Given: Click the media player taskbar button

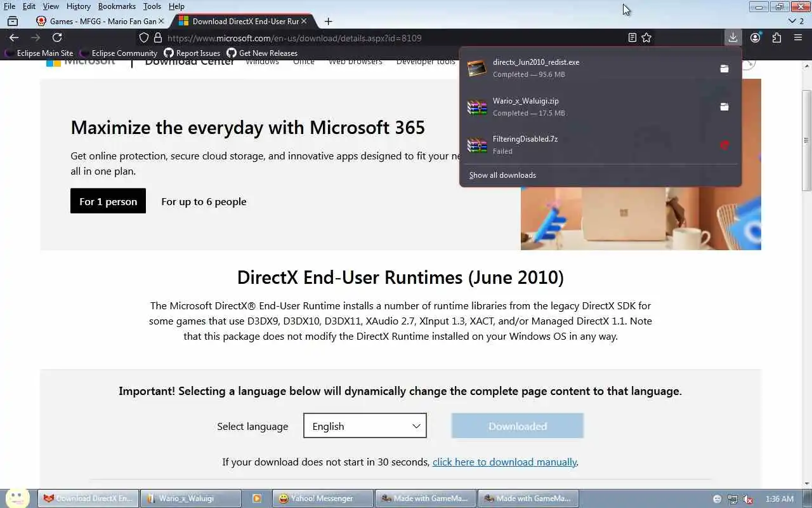Looking at the screenshot, I should pos(257,498).
